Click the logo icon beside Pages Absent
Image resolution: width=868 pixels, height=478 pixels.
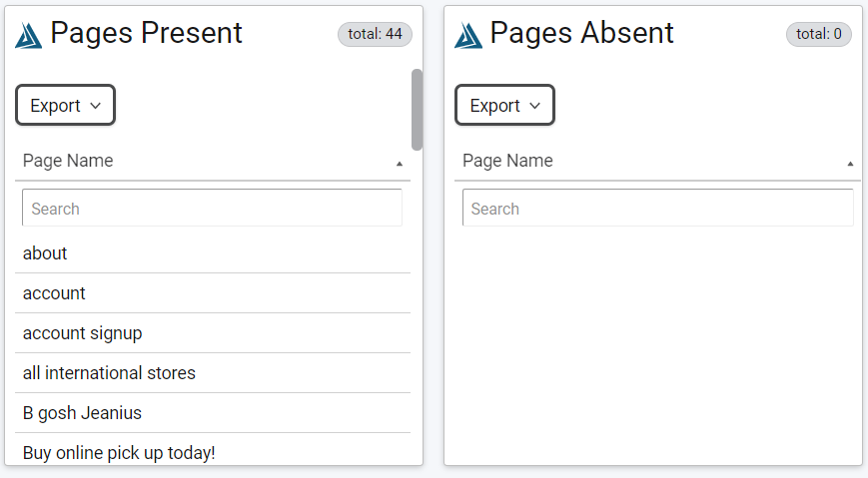click(468, 35)
